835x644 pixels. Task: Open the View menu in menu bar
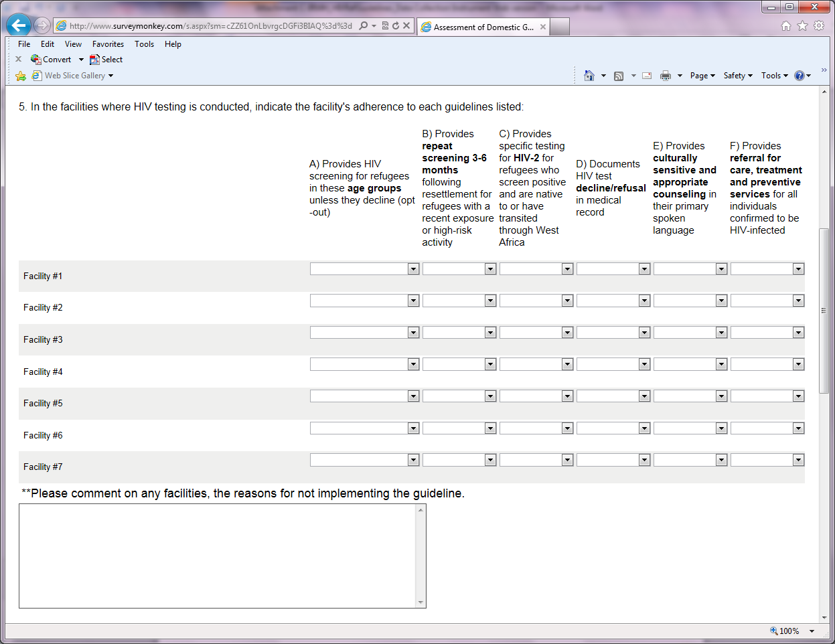73,44
